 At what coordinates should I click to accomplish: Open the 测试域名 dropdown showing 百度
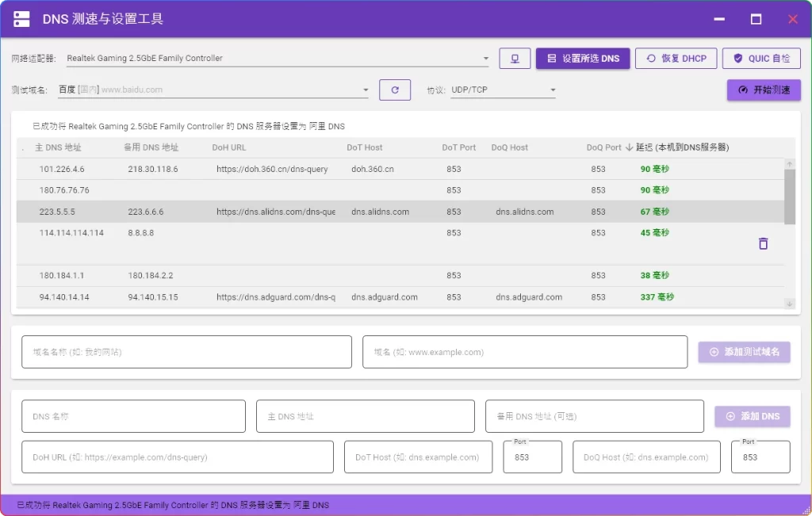[x=365, y=90]
